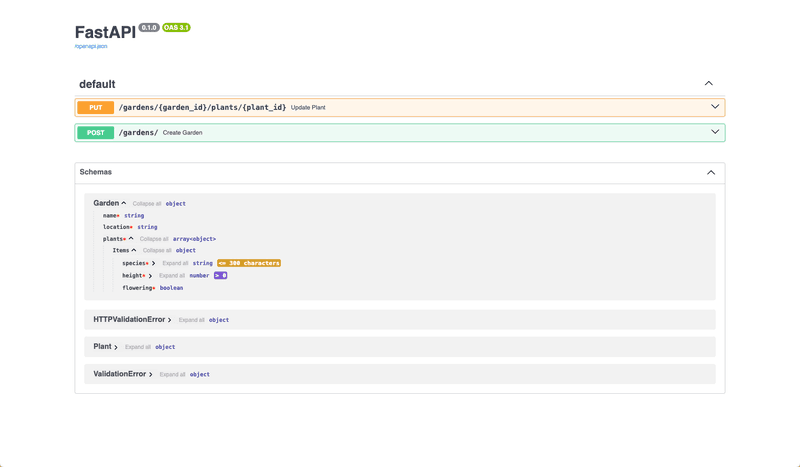Click the ValidationError schema name
800x467 pixels.
119,374
